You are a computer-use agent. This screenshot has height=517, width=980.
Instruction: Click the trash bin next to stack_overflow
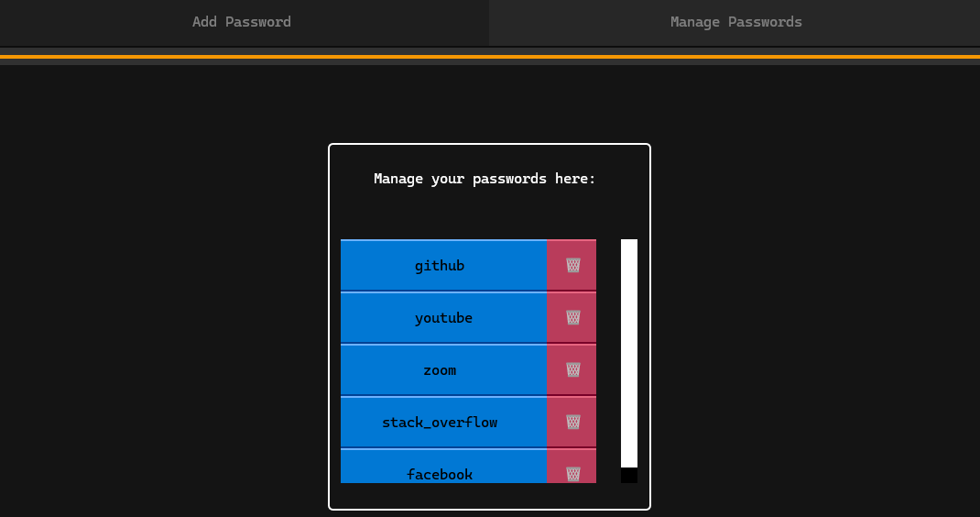tap(573, 422)
